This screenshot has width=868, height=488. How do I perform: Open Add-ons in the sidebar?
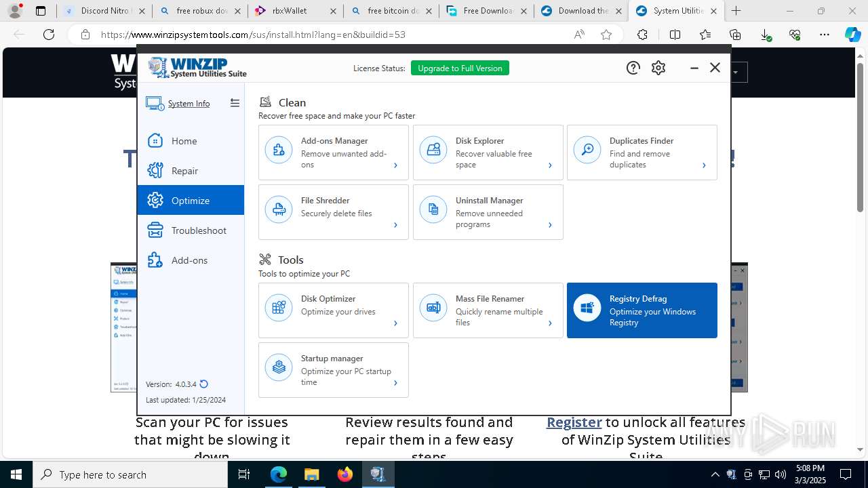coord(191,260)
